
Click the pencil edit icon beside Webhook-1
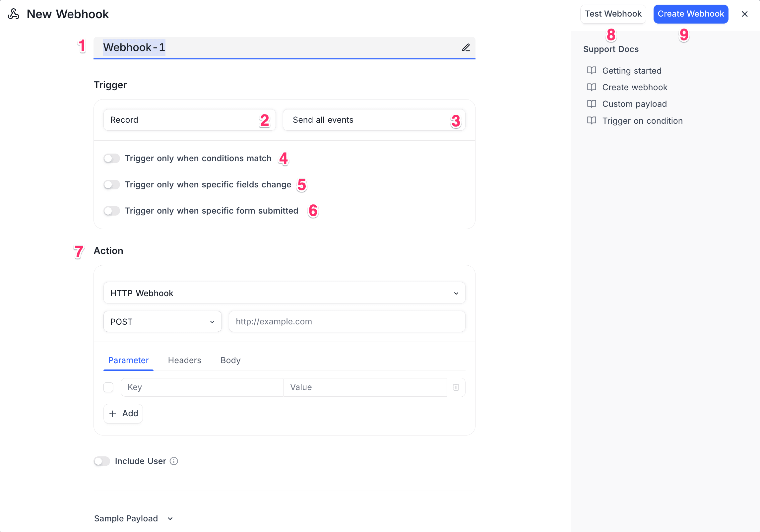[x=466, y=47]
